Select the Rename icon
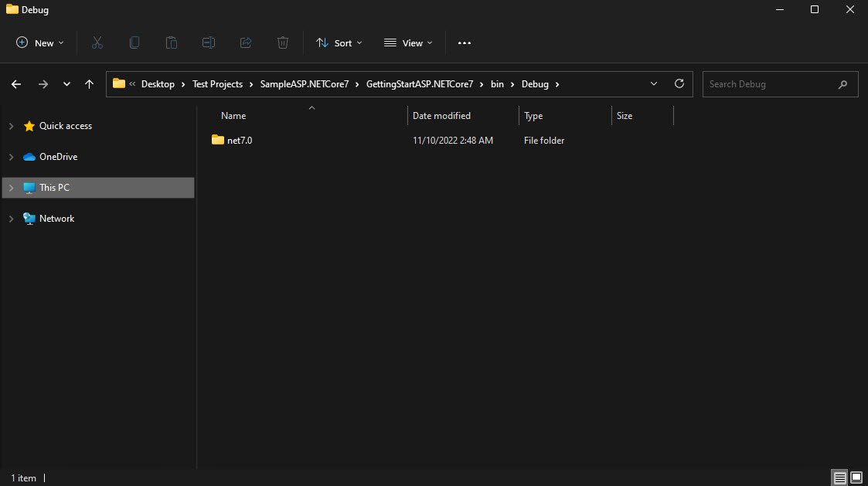Image resolution: width=868 pixels, height=486 pixels. point(209,42)
